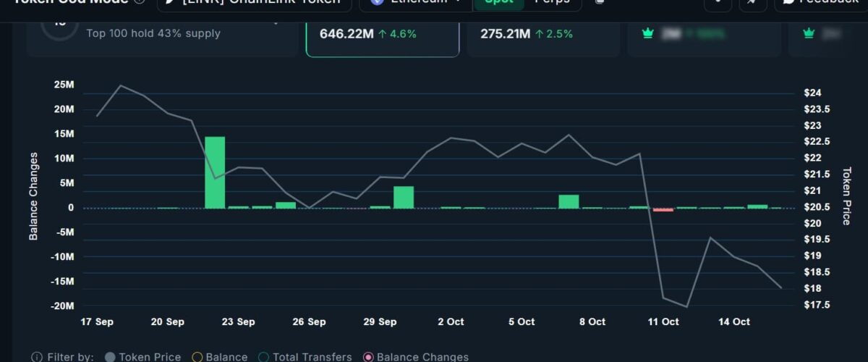Click the Feedback button
868x362 pixels.
click(821, 3)
